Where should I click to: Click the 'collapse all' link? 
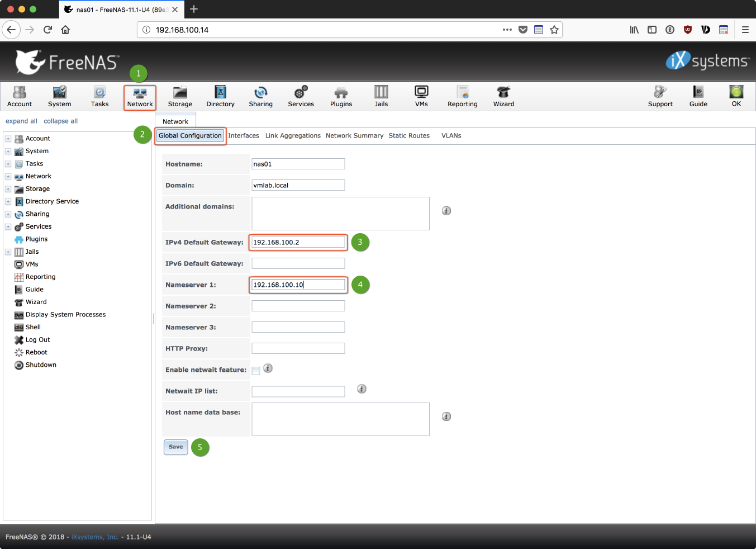(x=60, y=121)
